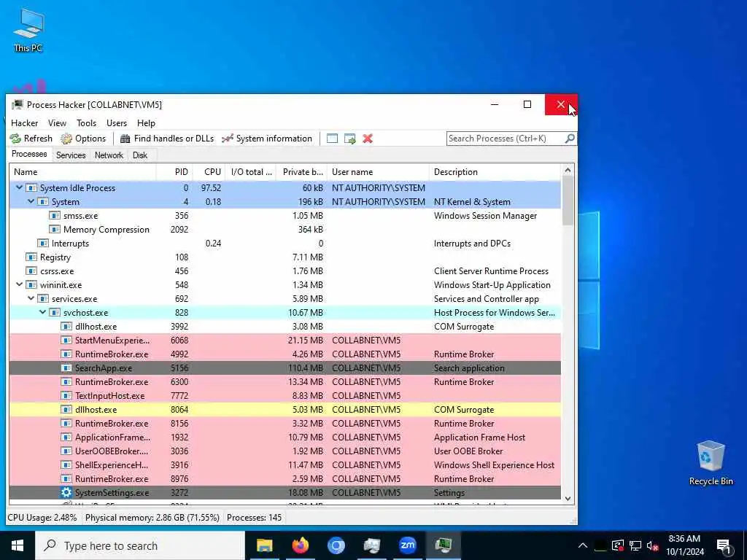Collapse the System process node

pyautogui.click(x=31, y=201)
